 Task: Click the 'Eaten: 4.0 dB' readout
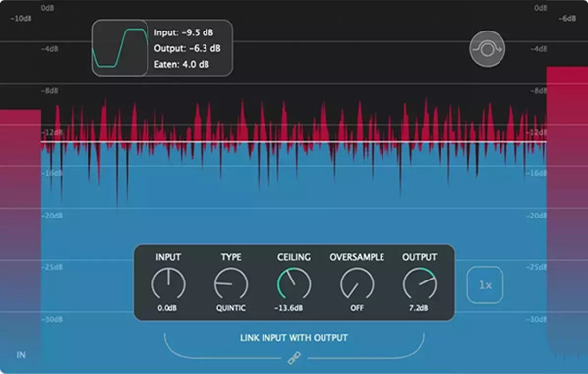[x=182, y=64]
